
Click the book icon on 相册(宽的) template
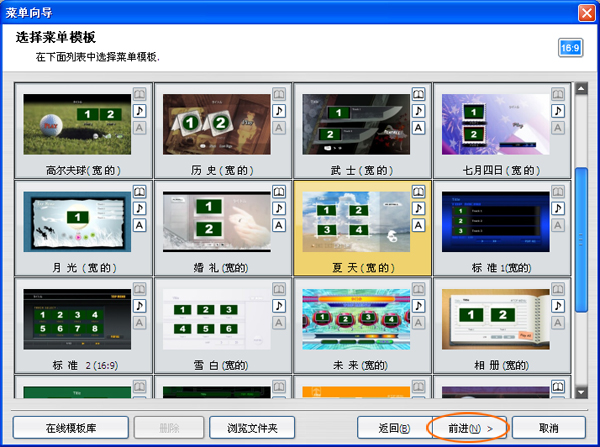(x=558, y=289)
